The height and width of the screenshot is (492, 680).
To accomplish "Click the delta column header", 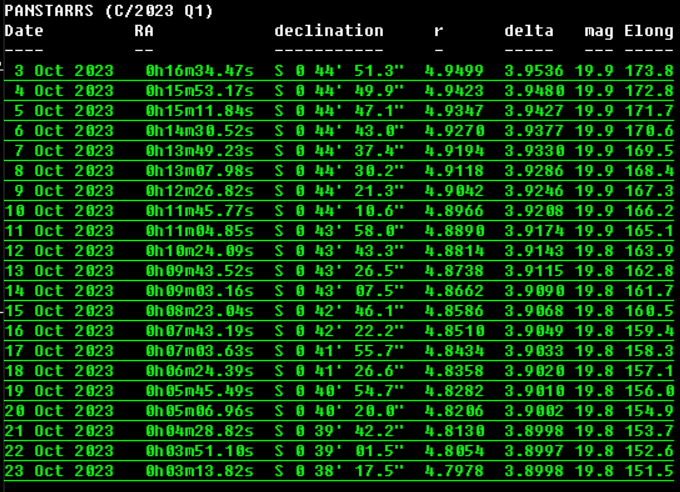I will (x=529, y=31).
